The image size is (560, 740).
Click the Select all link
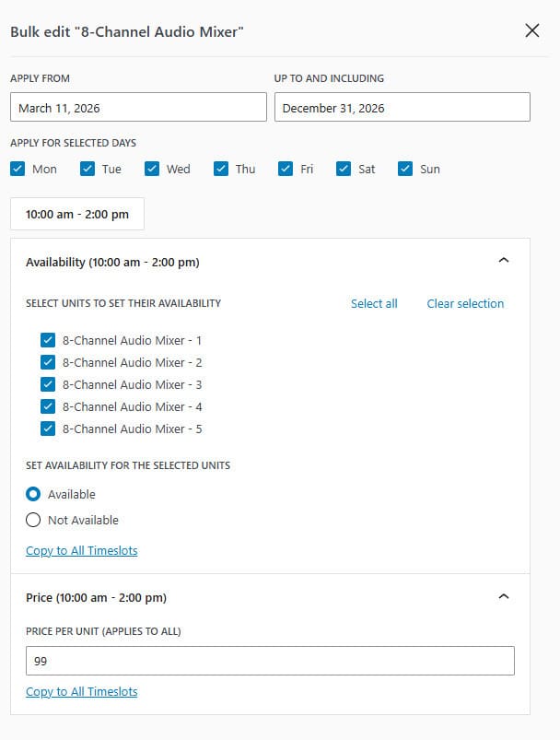click(x=373, y=303)
